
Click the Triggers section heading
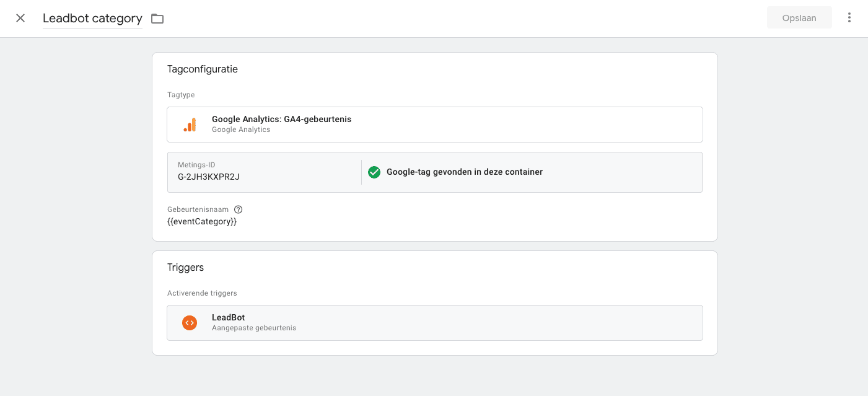click(x=185, y=268)
